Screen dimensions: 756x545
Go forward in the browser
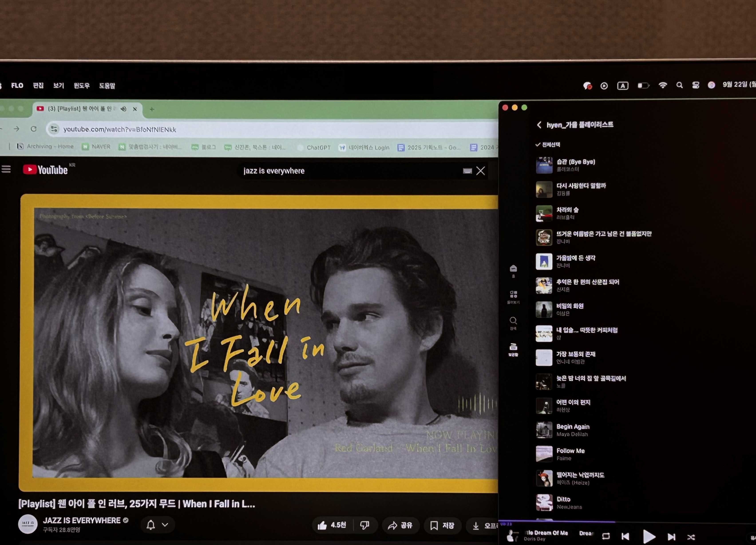click(x=17, y=129)
